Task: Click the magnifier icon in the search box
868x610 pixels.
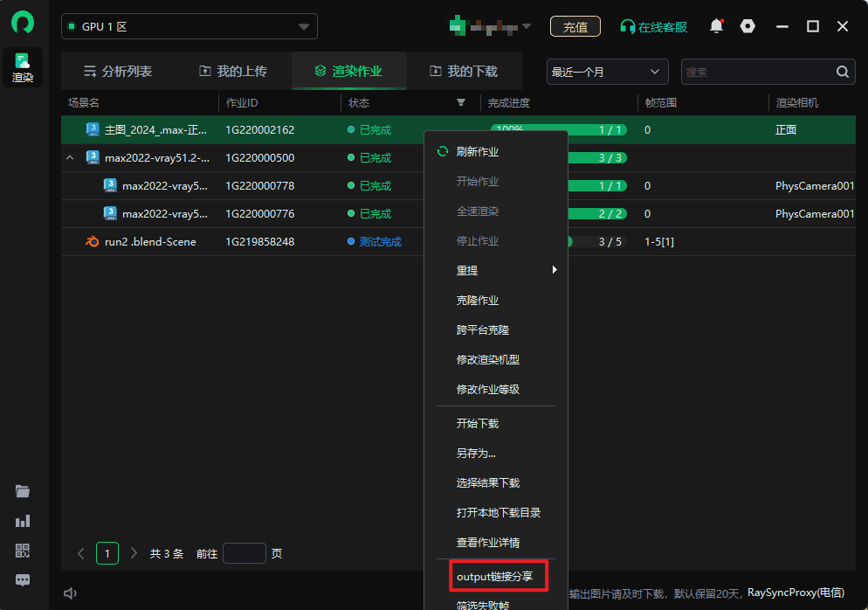Action: 842,72
